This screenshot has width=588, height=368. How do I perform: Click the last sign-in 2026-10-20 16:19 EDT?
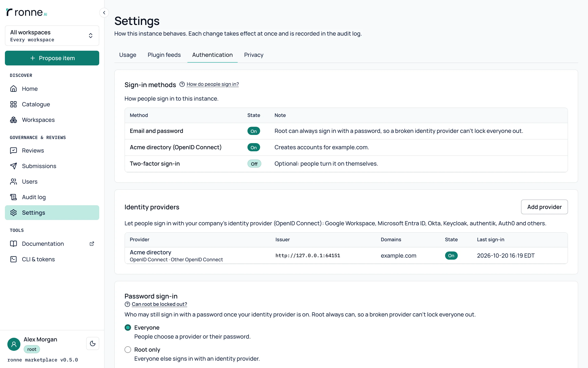506,256
